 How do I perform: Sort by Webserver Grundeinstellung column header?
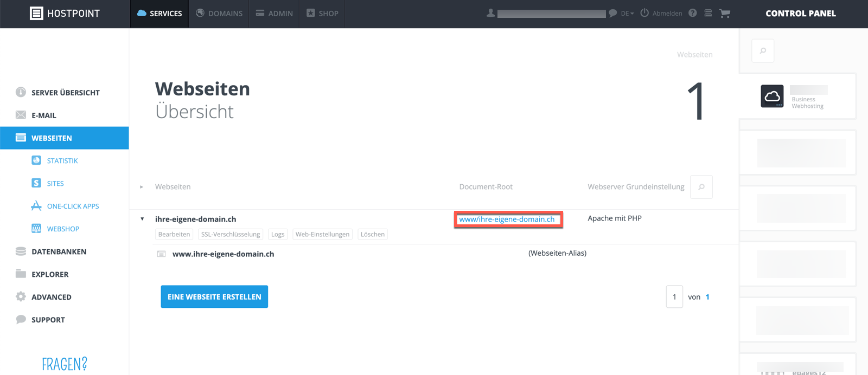(636, 187)
